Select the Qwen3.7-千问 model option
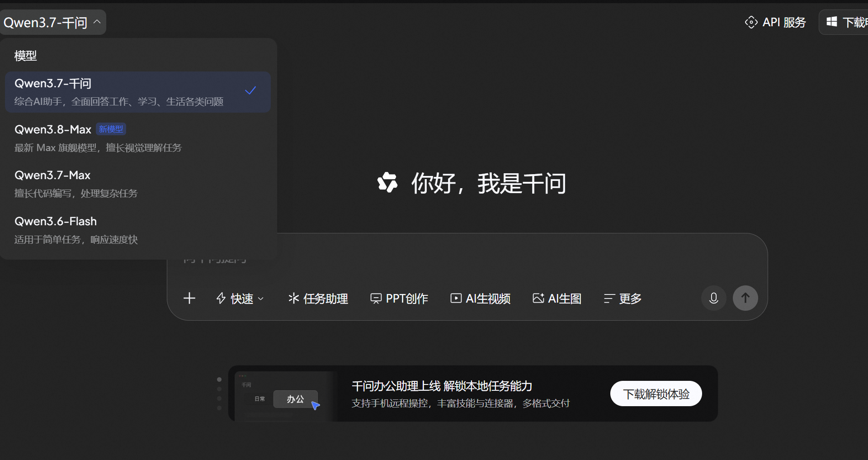This screenshot has height=460, width=868. point(138,92)
